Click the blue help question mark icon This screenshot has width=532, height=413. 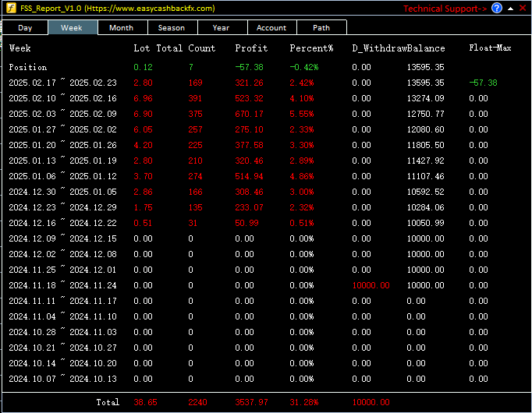[497, 8]
